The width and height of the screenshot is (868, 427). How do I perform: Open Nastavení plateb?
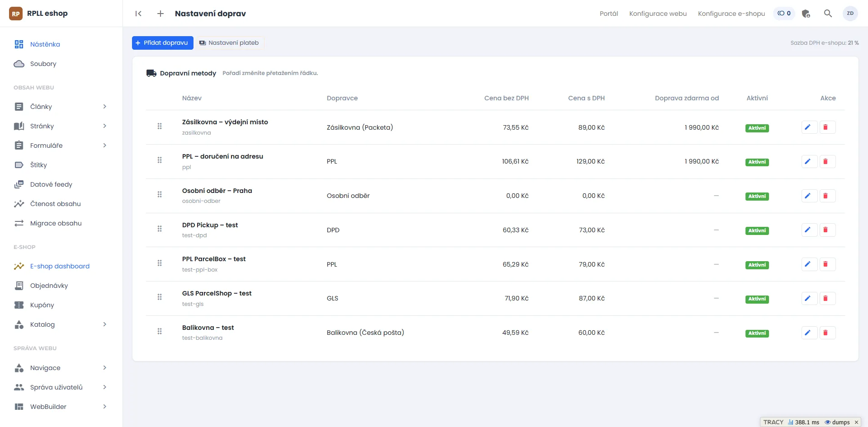(230, 43)
